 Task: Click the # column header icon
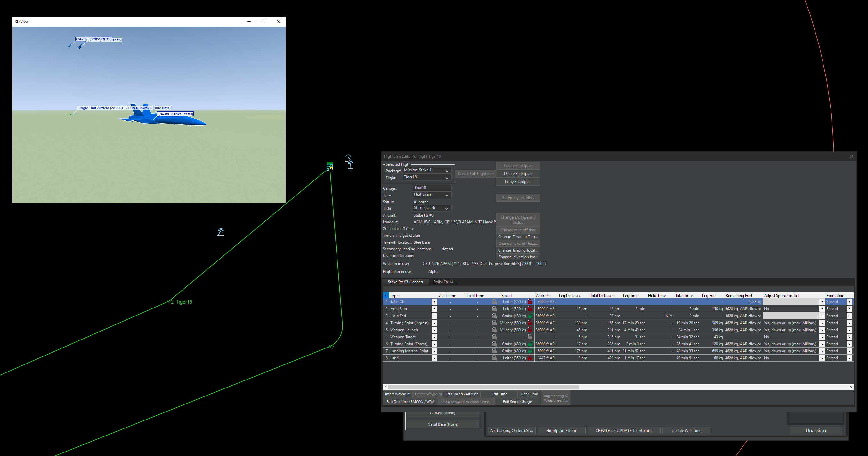click(x=385, y=295)
